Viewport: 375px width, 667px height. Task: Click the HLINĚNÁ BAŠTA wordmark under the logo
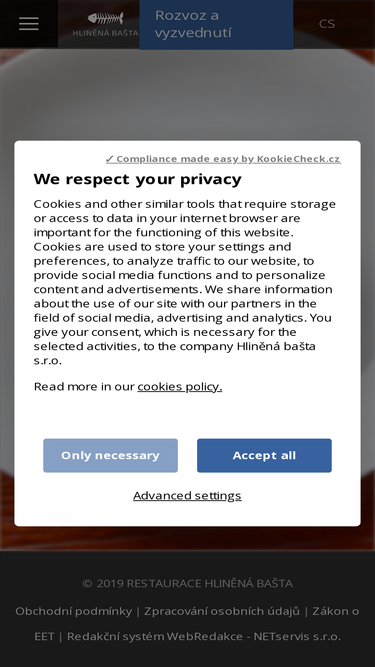click(x=105, y=33)
